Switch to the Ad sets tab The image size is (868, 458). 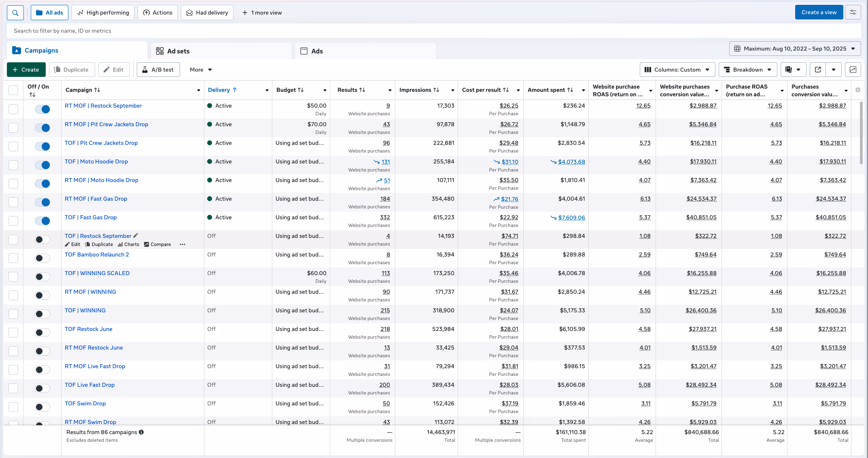point(178,51)
